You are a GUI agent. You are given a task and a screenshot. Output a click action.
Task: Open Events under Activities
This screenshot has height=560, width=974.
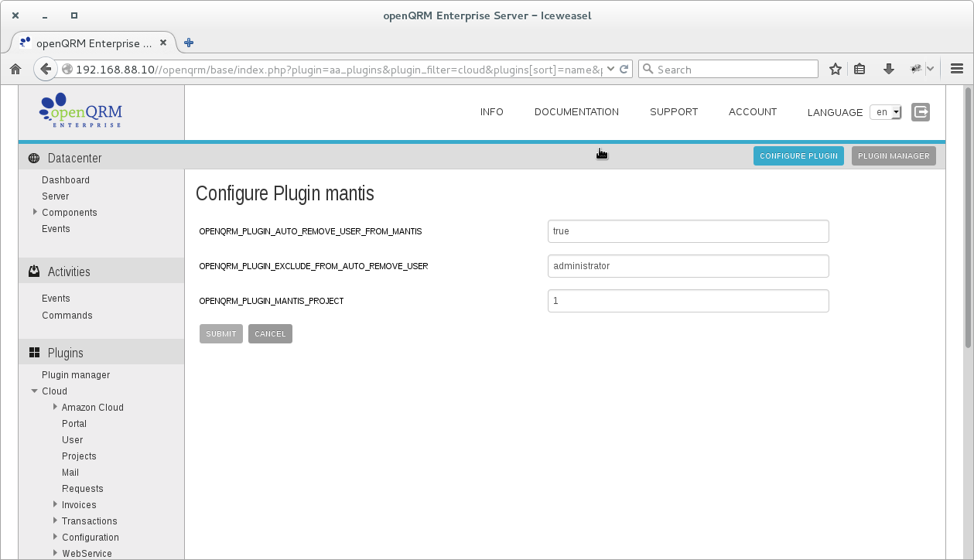(x=56, y=299)
